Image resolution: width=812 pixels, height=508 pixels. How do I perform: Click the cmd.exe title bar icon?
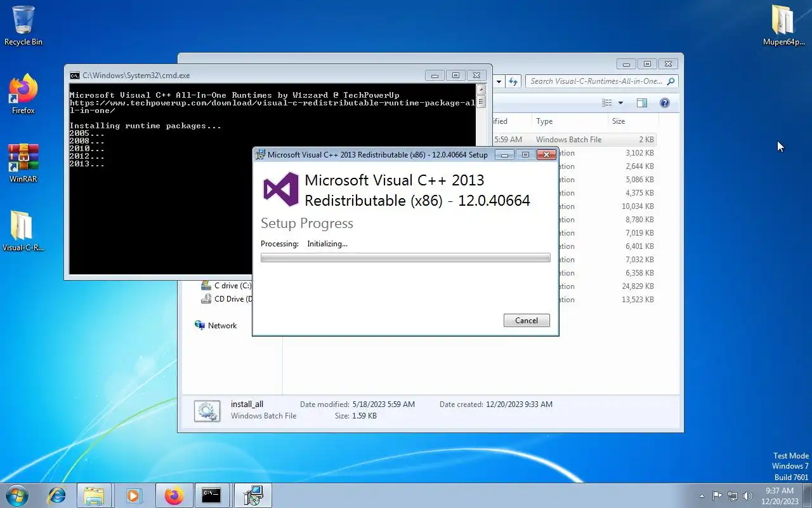[x=75, y=75]
